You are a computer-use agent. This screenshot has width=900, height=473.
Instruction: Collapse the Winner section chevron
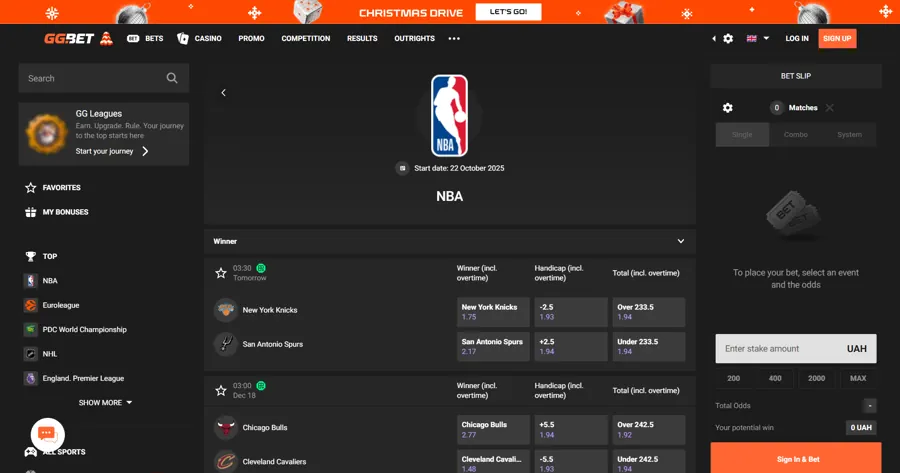681,241
